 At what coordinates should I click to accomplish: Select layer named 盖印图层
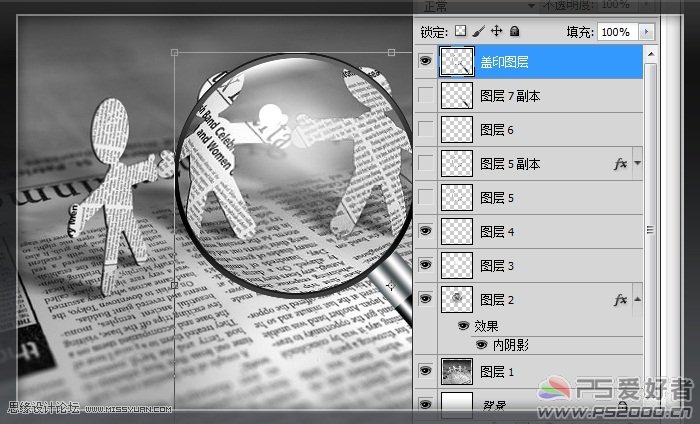[504, 62]
